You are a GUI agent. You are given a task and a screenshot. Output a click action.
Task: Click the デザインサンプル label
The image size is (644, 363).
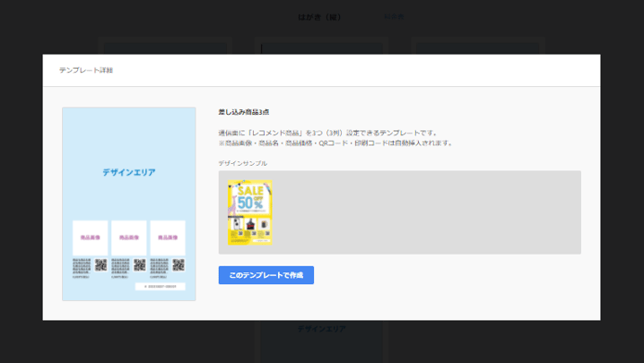tap(243, 163)
